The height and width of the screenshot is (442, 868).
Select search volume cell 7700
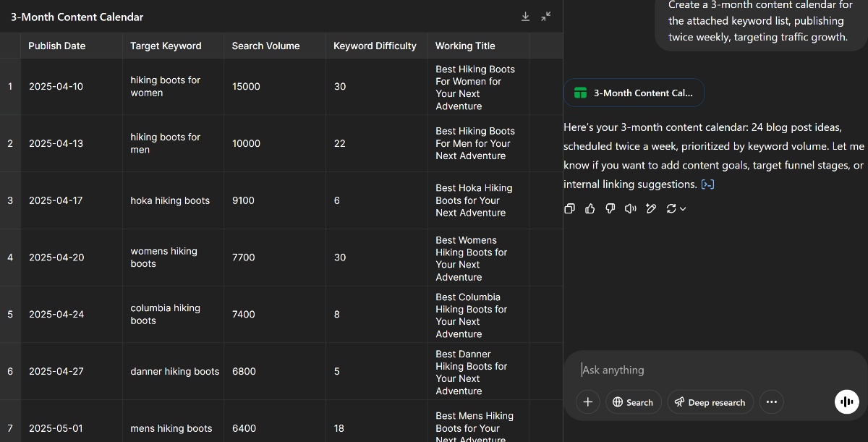tap(275, 258)
